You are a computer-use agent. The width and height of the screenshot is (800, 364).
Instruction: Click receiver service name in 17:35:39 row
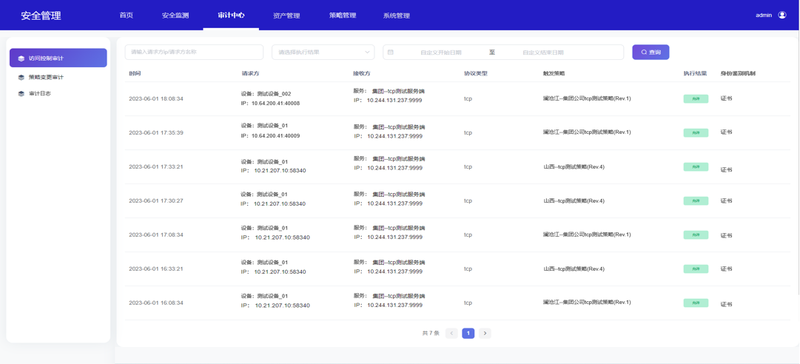[x=399, y=127]
